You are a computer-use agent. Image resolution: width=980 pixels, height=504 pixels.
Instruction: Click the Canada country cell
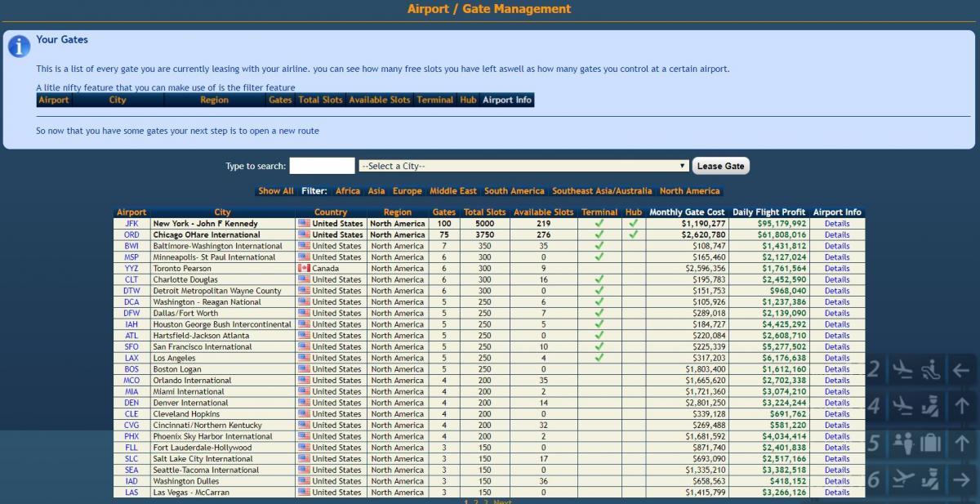point(331,268)
